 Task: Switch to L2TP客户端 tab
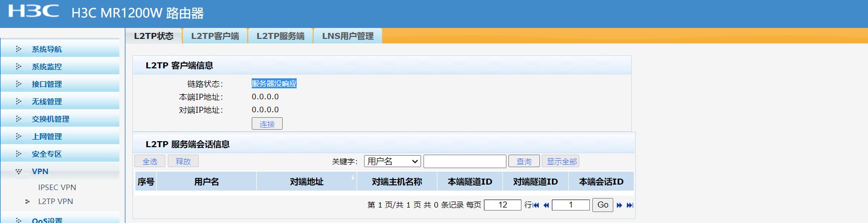click(215, 36)
